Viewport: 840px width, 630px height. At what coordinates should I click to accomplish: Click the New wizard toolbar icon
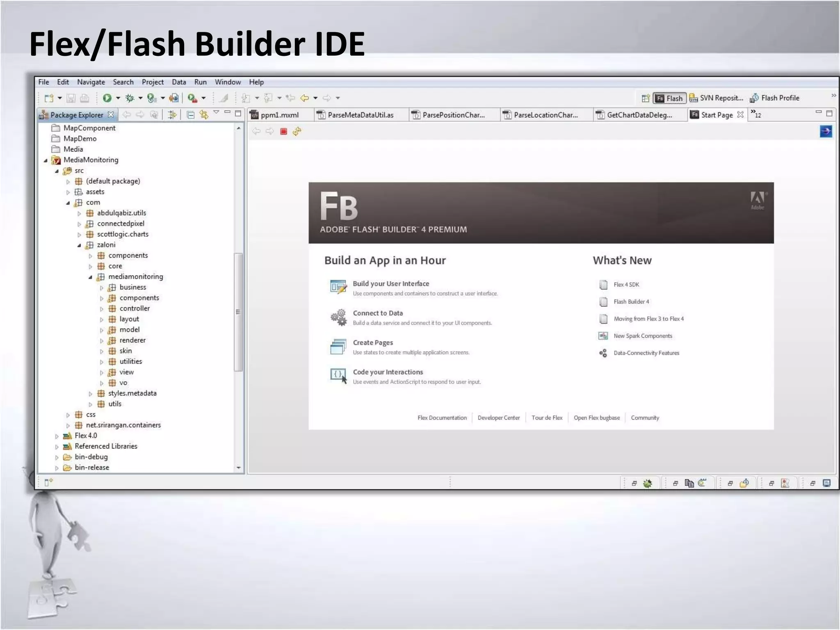[49, 98]
